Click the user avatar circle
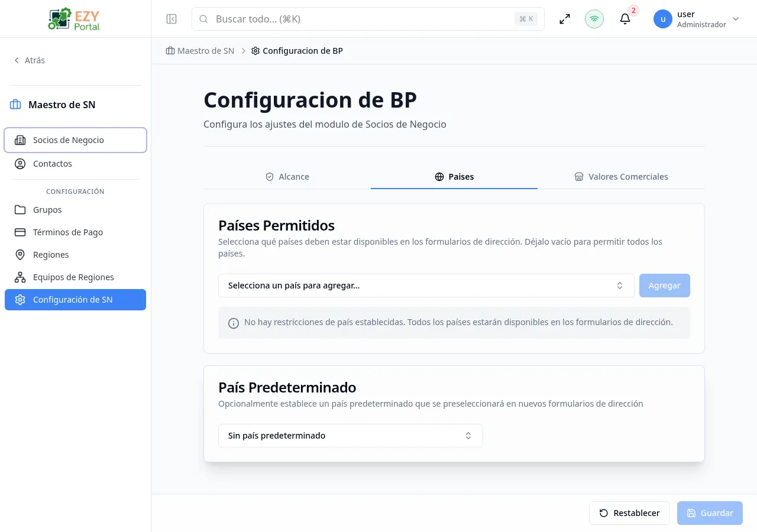757x532 pixels. pyautogui.click(x=663, y=19)
